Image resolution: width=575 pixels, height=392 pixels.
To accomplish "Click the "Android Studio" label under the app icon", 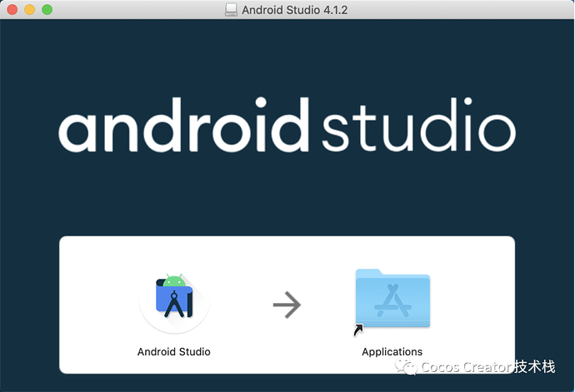I will [173, 351].
